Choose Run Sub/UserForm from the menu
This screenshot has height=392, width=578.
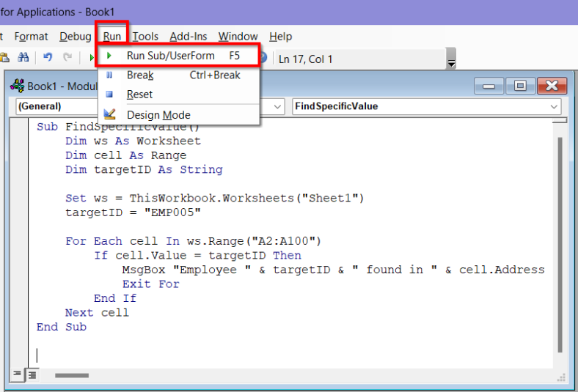[x=178, y=56]
